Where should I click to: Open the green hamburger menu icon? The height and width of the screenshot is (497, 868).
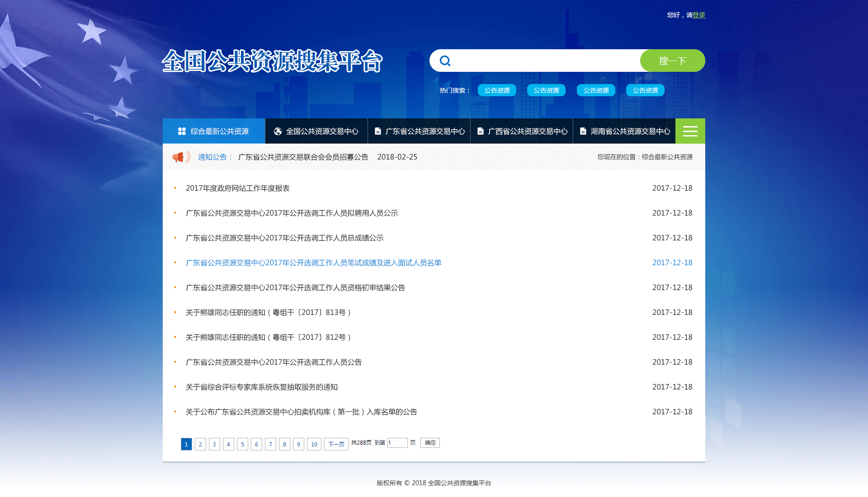690,131
